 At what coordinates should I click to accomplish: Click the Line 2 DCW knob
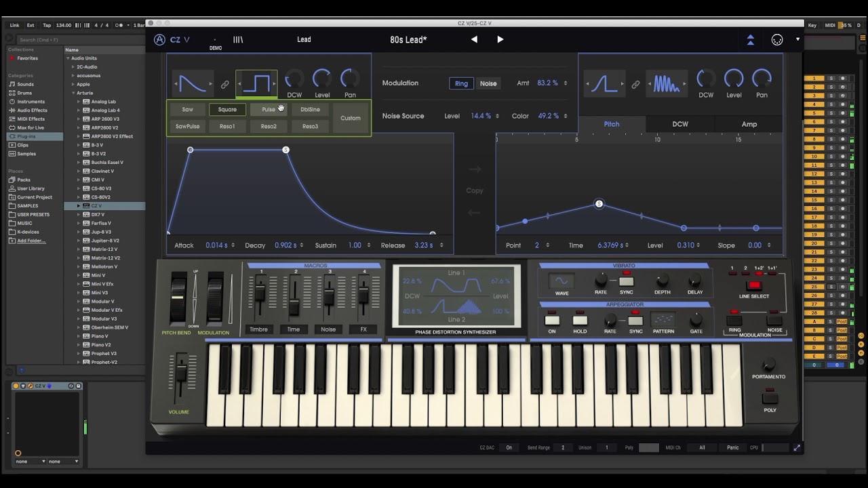click(706, 79)
